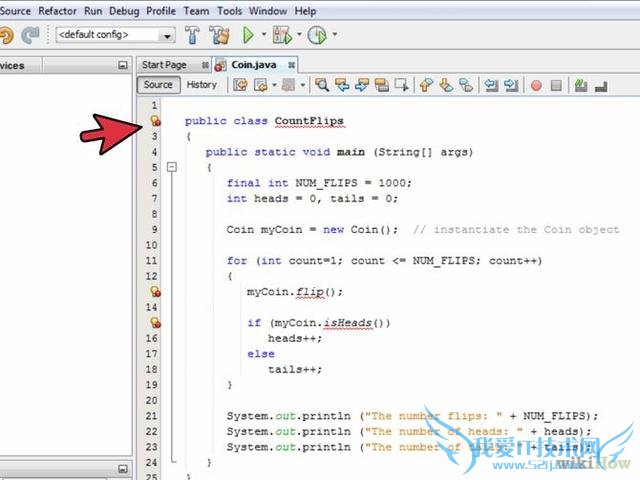Click Stop Macro Recording square icon
The image size is (640, 480).
click(556, 85)
